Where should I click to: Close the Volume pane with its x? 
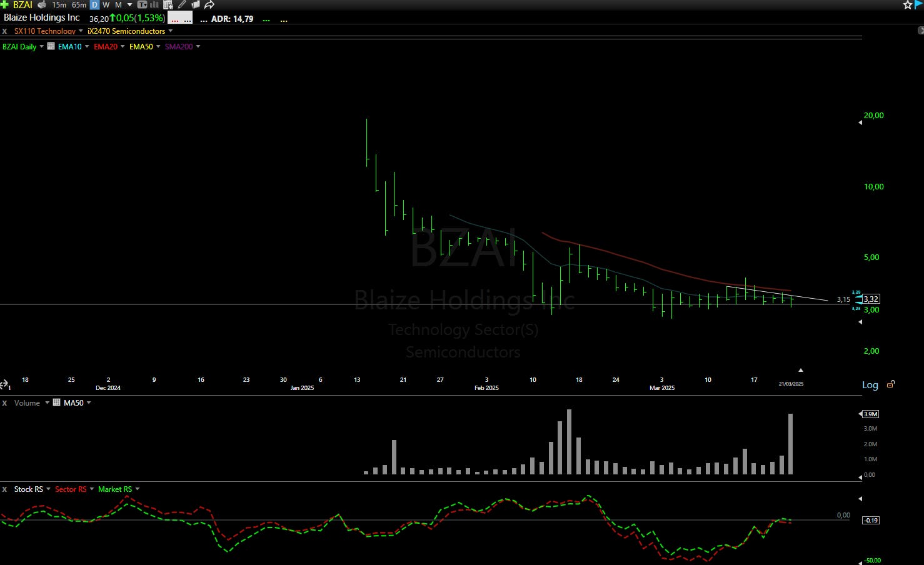[x=4, y=403]
